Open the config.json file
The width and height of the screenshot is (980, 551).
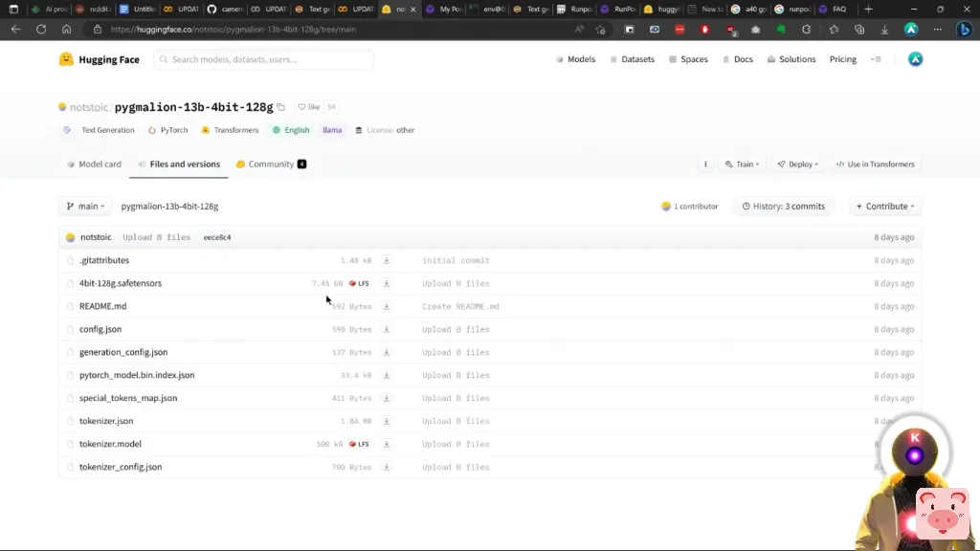click(x=100, y=329)
